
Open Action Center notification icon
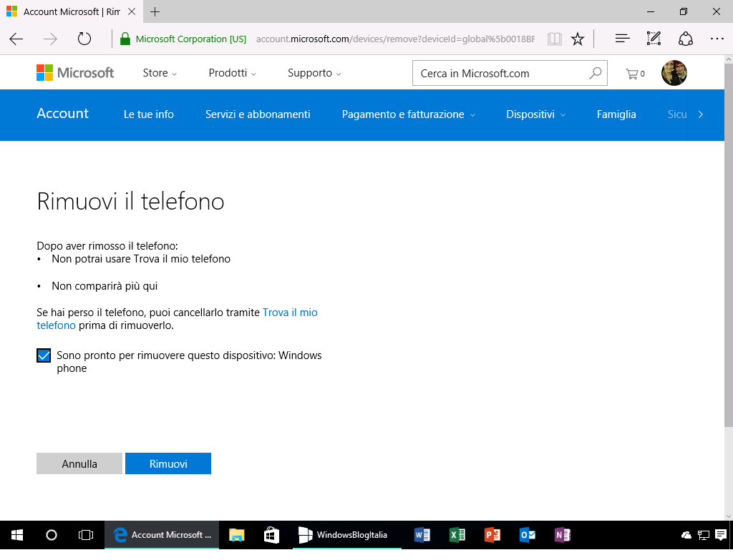point(721,535)
